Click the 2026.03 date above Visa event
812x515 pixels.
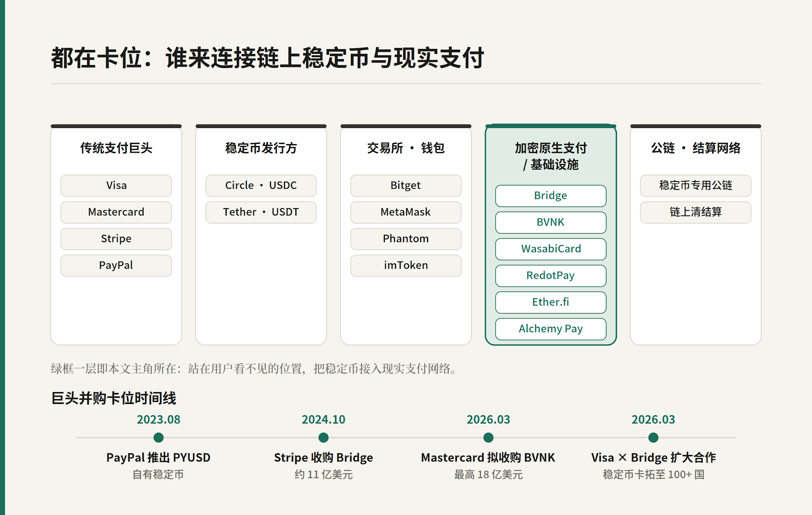pos(653,419)
